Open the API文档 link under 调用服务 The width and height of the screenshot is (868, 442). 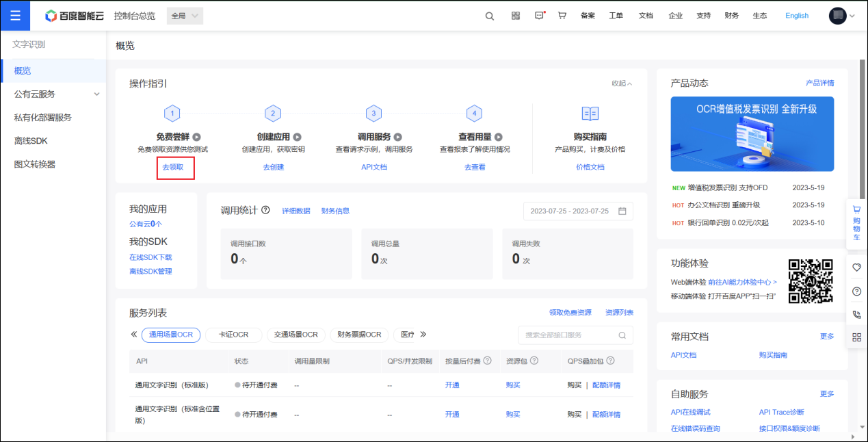point(374,166)
